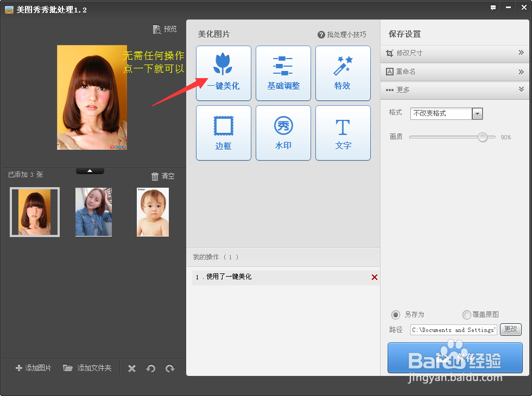Select the 一键美化 one-click beautify tool
This screenshot has height=396, width=532.
pyautogui.click(x=223, y=73)
